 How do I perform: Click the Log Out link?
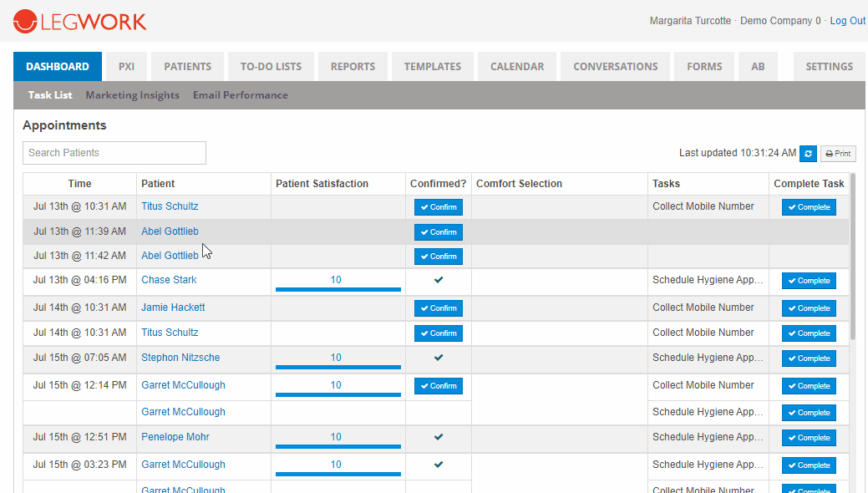(847, 21)
